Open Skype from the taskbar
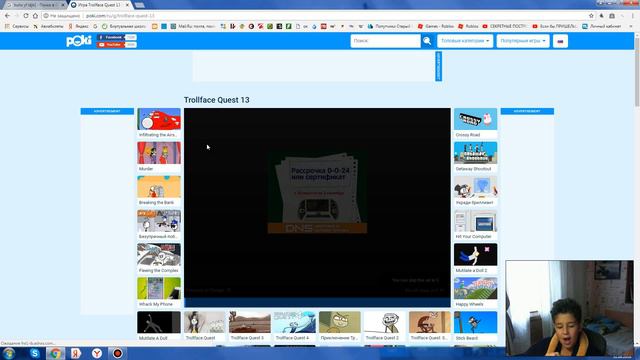 click(35, 353)
